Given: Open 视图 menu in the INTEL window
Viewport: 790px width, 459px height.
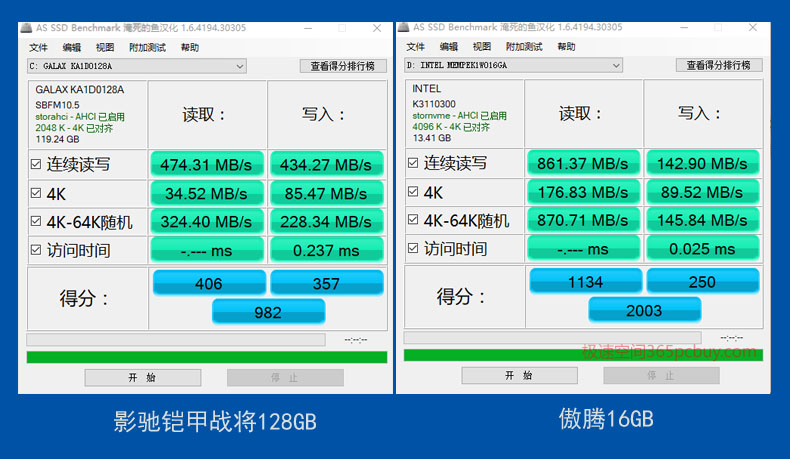Looking at the screenshot, I should click(x=482, y=46).
